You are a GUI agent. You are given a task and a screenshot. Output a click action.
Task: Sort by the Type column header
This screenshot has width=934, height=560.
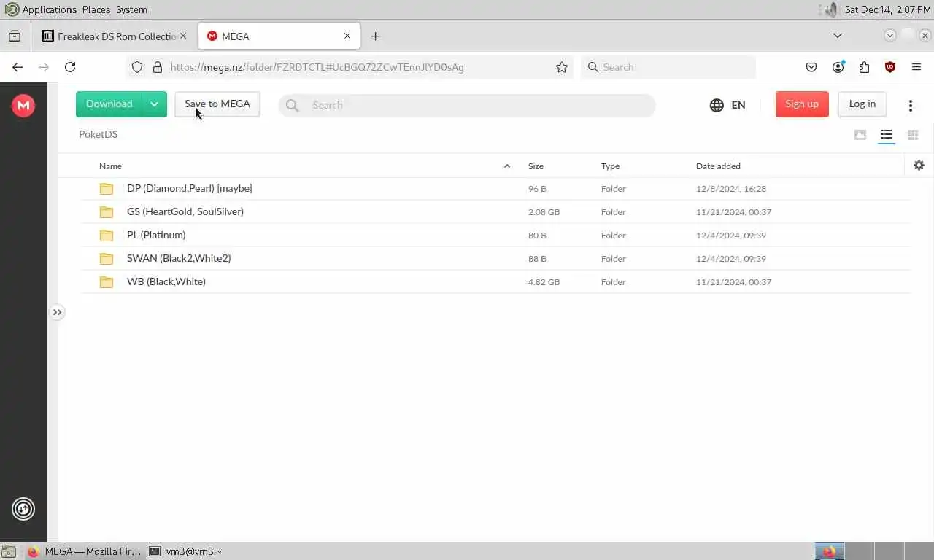pyautogui.click(x=610, y=166)
